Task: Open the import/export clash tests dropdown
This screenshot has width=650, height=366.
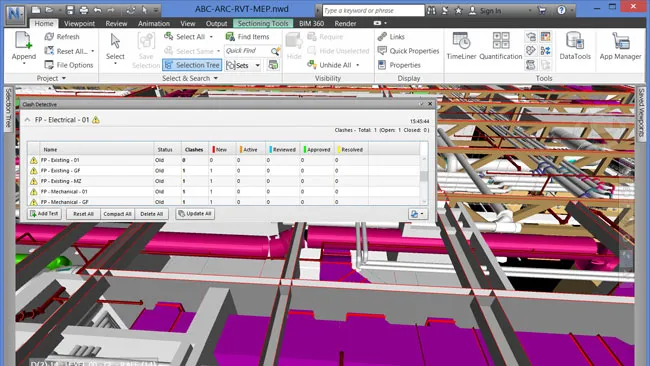Action: point(417,214)
